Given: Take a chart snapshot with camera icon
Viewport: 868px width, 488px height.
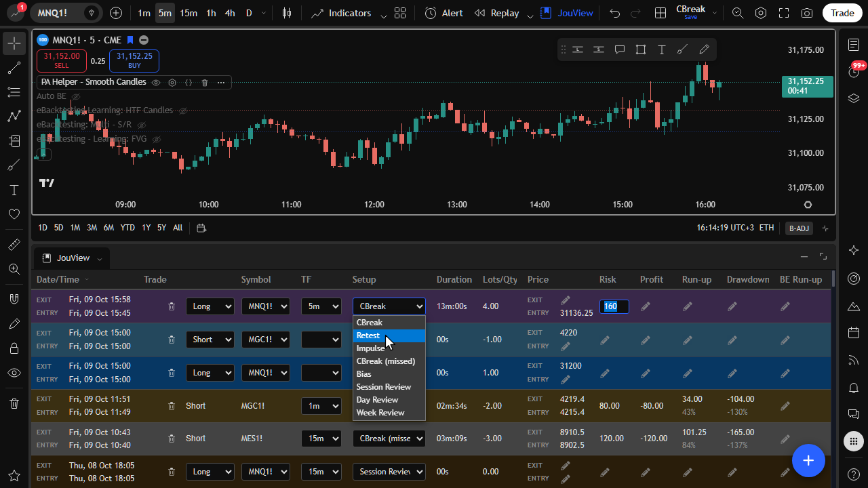Looking at the screenshot, I should pos(807,13).
